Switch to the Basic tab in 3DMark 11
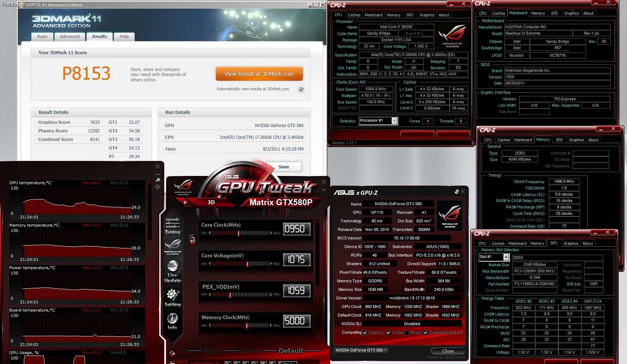Screen dimensions: 627x364 pyautogui.click(x=42, y=36)
